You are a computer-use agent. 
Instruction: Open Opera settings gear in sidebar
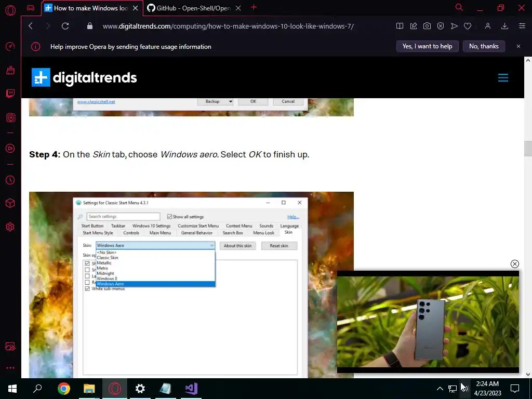click(10, 227)
